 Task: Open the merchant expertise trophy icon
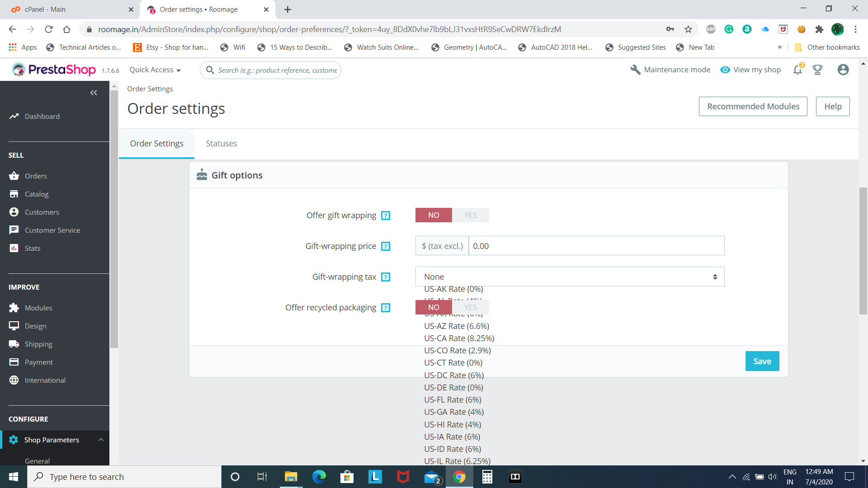[x=817, y=70]
